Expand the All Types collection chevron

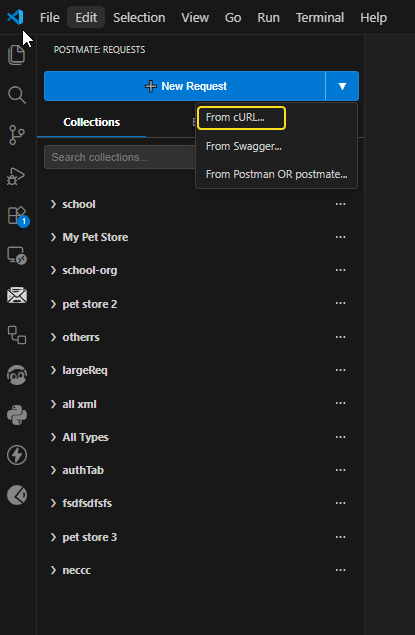click(53, 437)
